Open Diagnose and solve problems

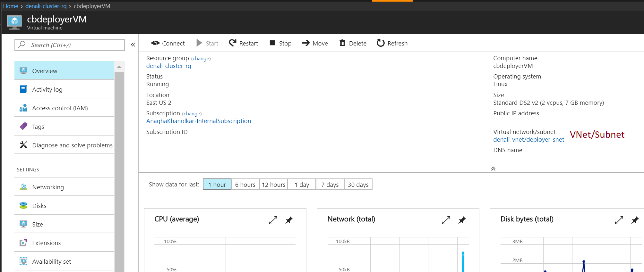click(64, 145)
